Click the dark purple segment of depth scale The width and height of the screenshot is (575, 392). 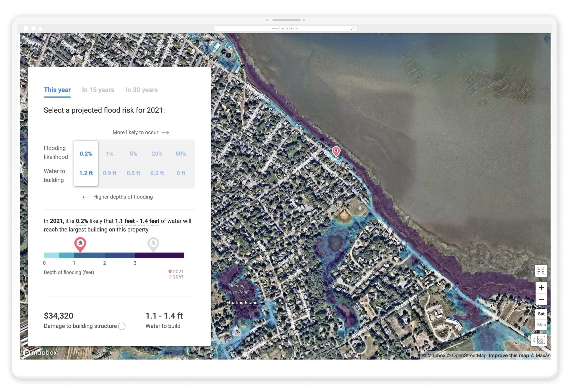[159, 255]
